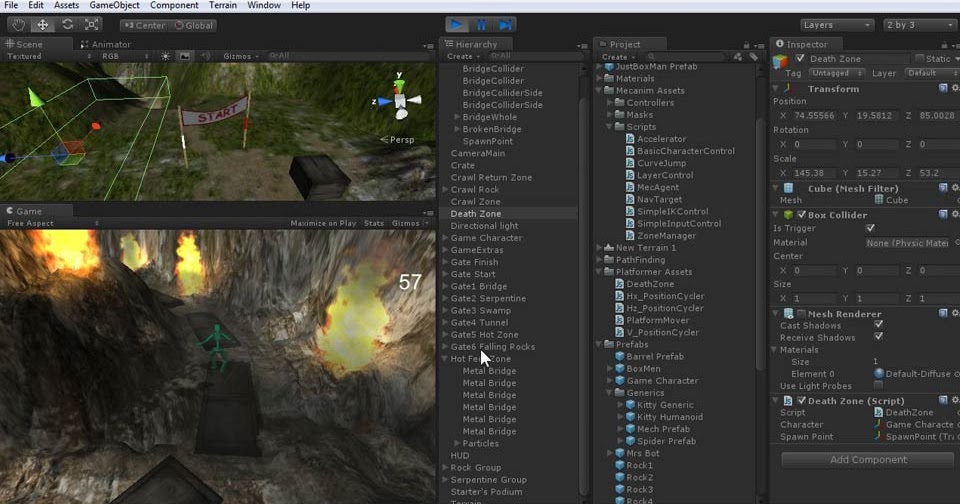Enable the Use Light Probes checkbox
The height and width of the screenshot is (504, 960).
click(x=878, y=385)
